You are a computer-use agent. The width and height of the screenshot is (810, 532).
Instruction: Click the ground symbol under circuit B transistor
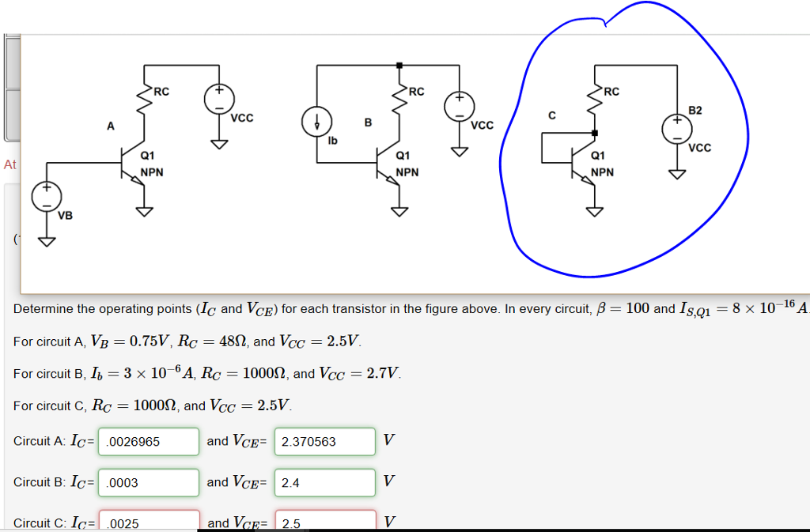coord(399,209)
